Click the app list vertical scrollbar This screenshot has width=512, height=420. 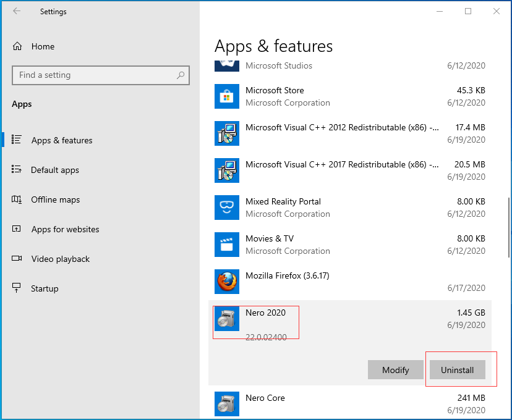click(508, 228)
